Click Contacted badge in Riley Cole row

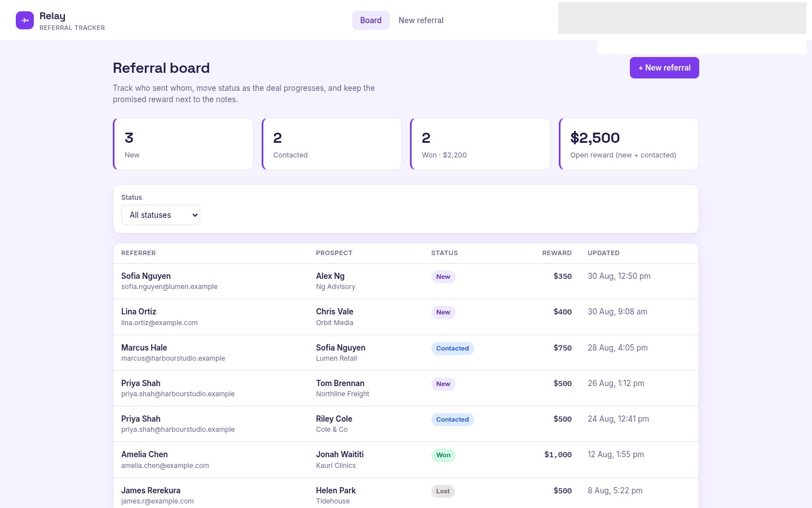tap(452, 419)
